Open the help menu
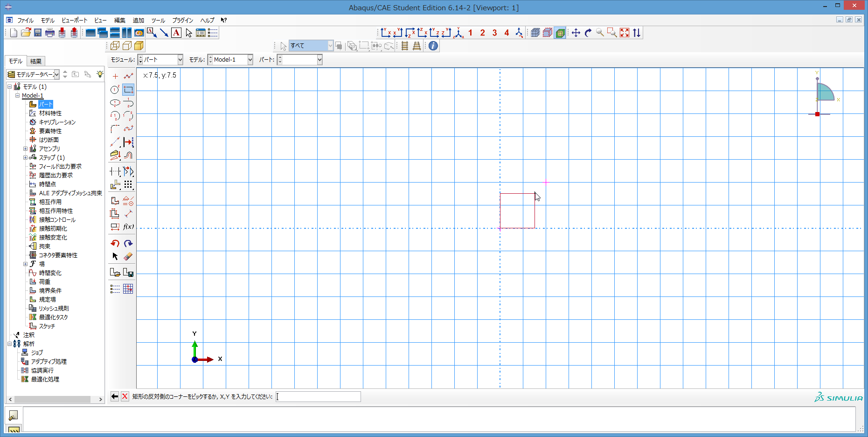 (207, 21)
